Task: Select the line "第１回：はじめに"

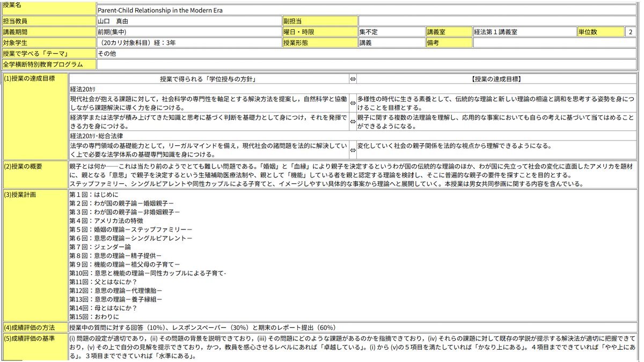Action: (94, 195)
